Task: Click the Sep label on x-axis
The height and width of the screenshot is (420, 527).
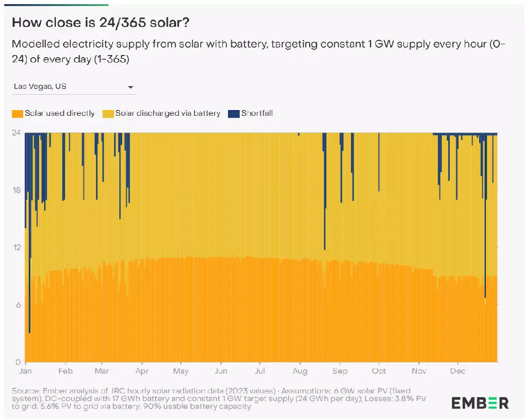Action: click(340, 371)
